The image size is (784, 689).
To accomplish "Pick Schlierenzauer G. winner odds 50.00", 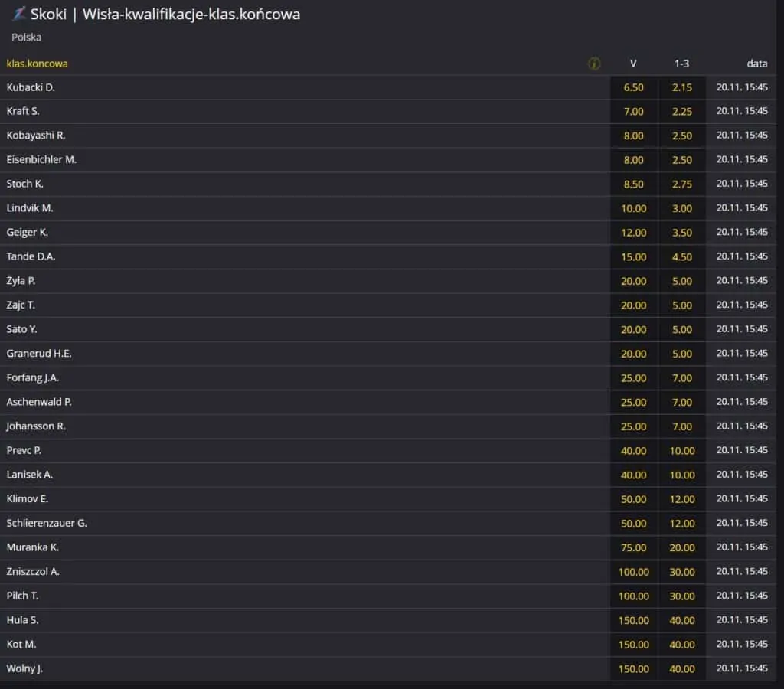I will 633,524.
